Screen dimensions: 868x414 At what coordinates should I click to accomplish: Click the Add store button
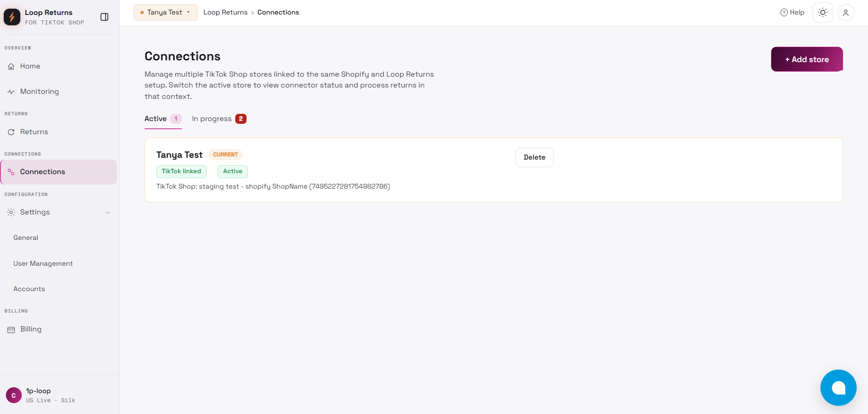[x=807, y=59]
